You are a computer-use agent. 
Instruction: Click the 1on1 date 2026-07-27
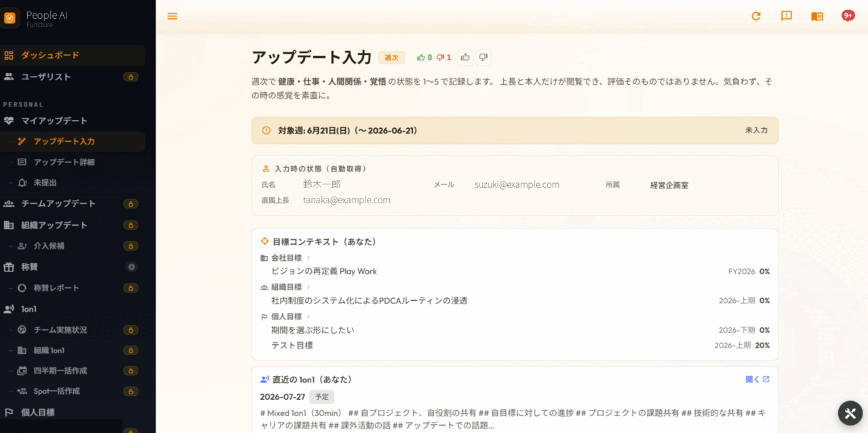(x=282, y=397)
